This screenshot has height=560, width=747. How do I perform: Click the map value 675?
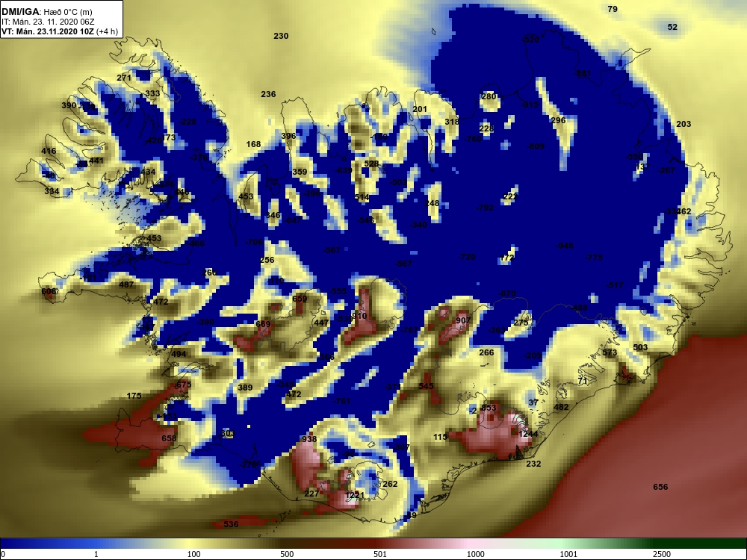[184, 385]
